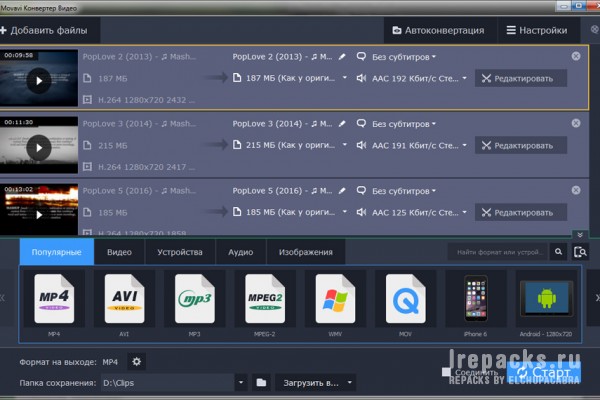Image resolution: width=600 pixels, height=400 pixels.
Task: Remove PopLove 5 (2016) from the list
Action: tap(576, 190)
